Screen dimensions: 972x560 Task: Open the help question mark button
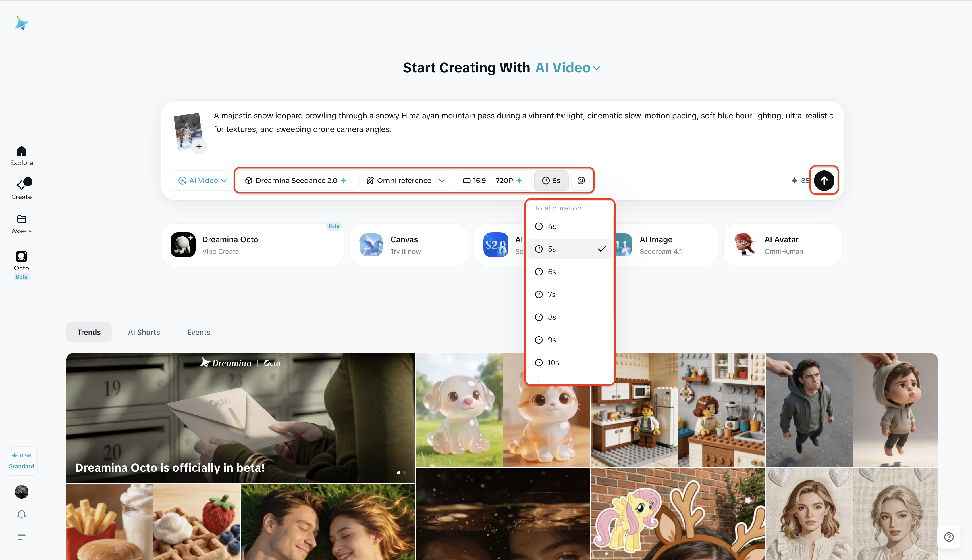point(949,537)
